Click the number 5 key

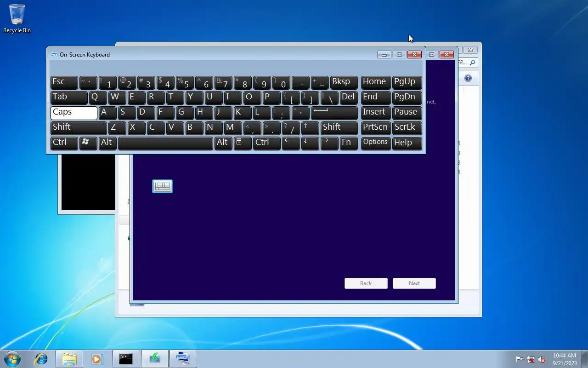tap(185, 82)
